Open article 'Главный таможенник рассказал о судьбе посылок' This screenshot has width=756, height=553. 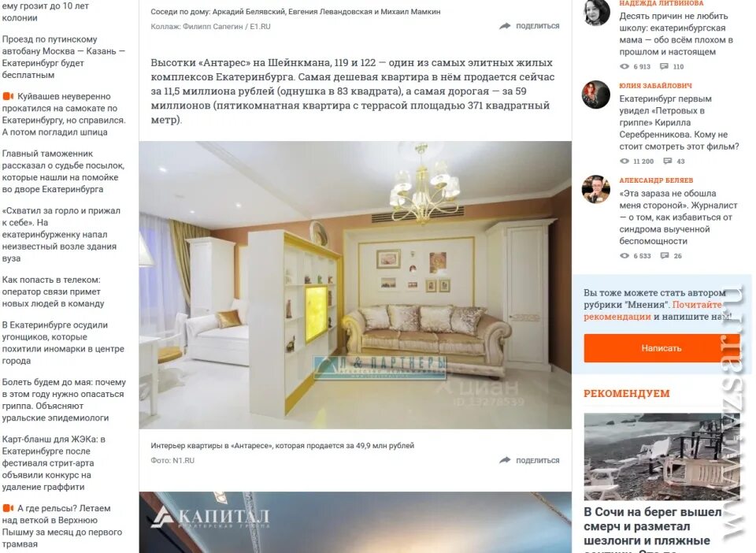(63, 171)
